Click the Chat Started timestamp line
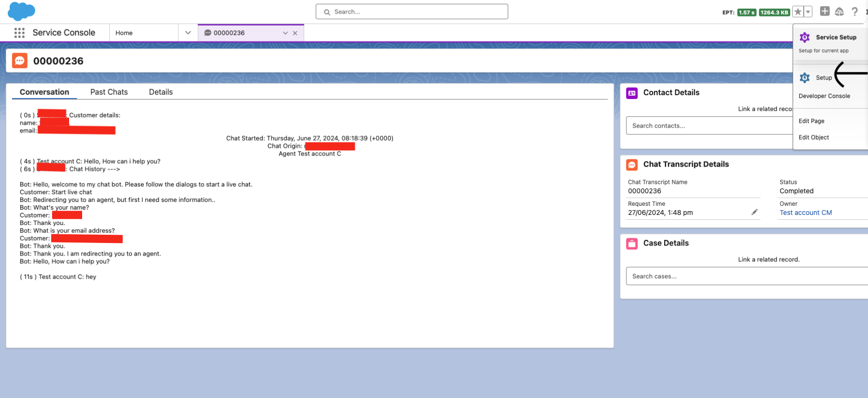 310,138
